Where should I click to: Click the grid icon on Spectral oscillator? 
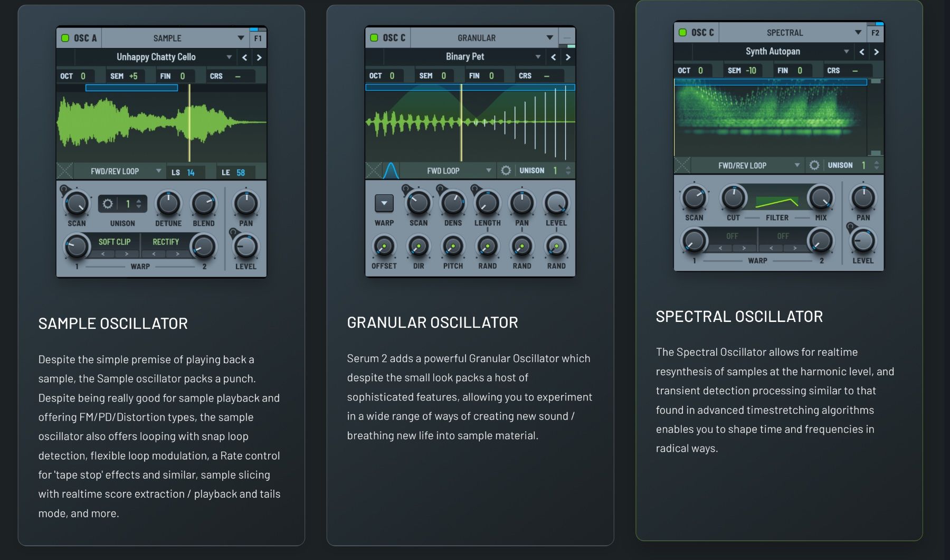click(682, 165)
